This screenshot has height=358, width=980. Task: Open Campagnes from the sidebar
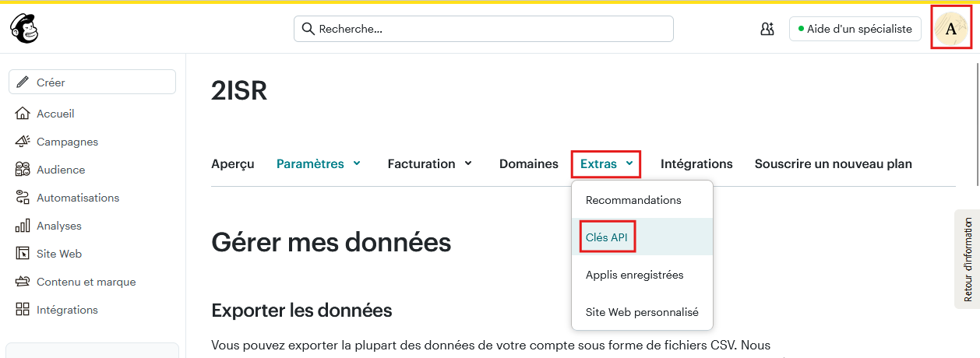click(x=67, y=142)
